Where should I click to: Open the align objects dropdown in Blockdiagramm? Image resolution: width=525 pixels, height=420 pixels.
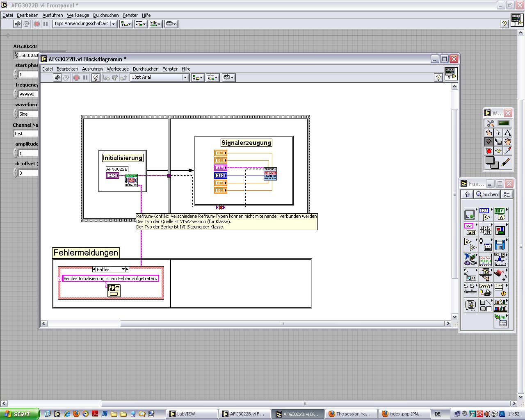pos(197,78)
